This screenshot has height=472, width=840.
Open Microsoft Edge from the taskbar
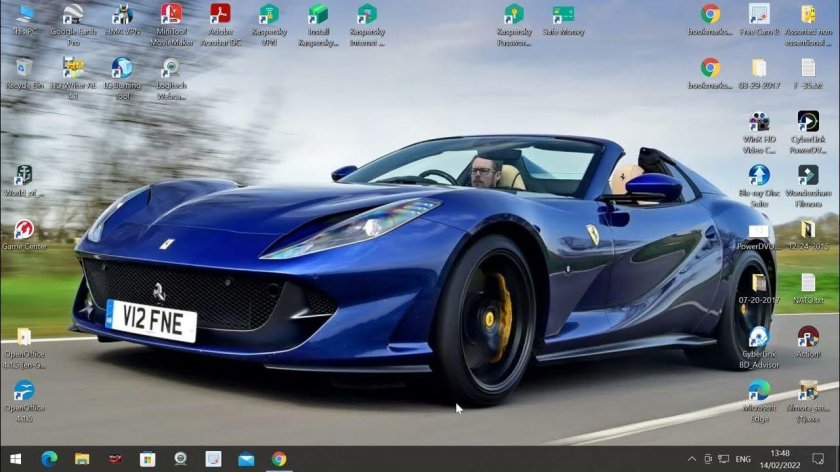[x=49, y=459]
